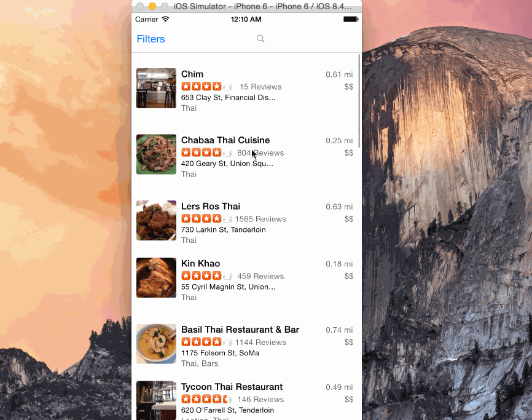Click the 'Thai, Bars' category label
The image size is (532, 420).
click(200, 363)
